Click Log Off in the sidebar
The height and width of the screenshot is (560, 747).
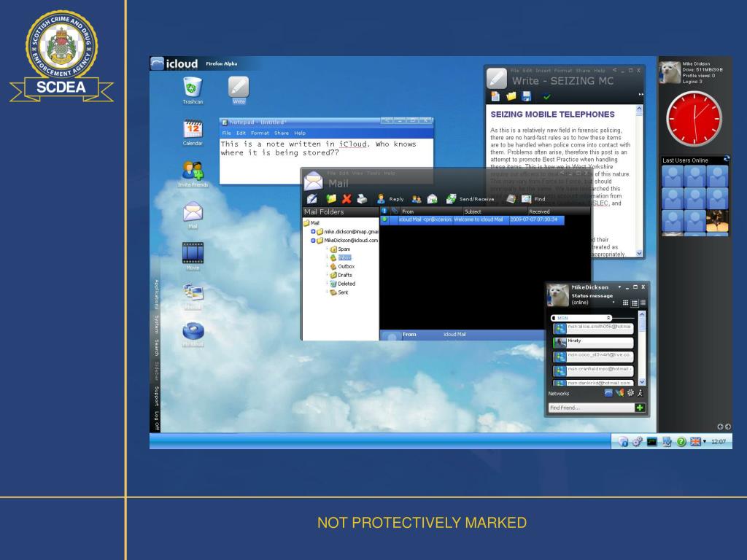tap(156, 421)
